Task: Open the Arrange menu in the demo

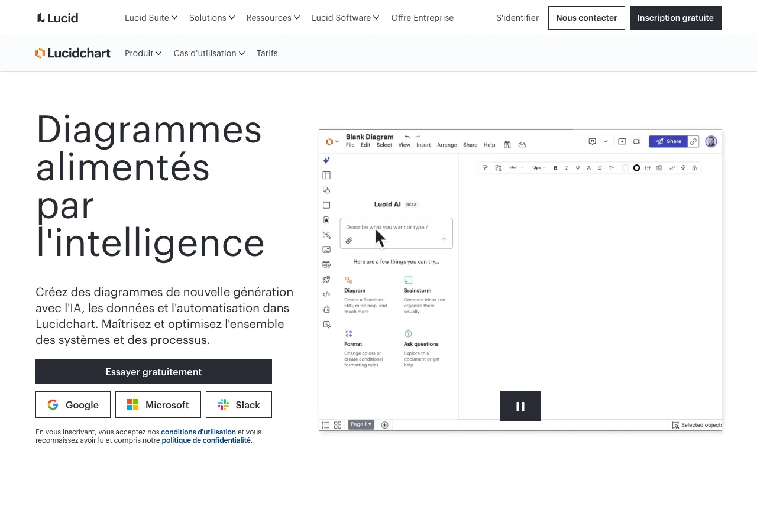Action: (447, 145)
